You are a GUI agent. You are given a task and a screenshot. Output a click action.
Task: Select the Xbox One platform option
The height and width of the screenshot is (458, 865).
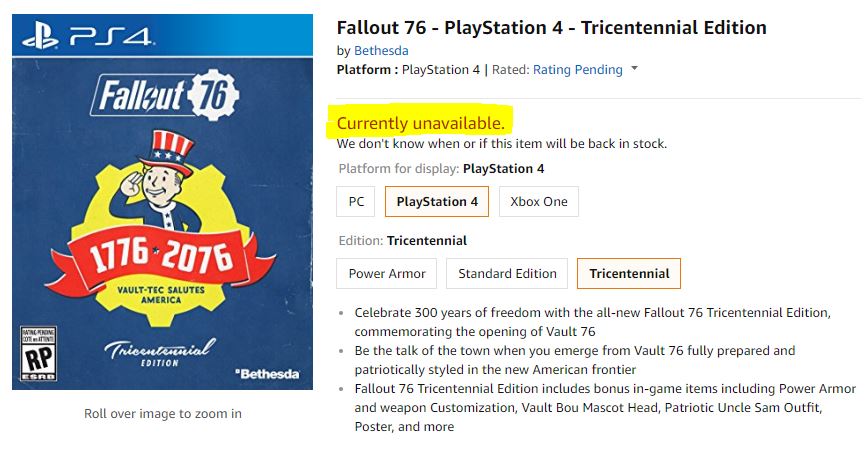coord(539,202)
